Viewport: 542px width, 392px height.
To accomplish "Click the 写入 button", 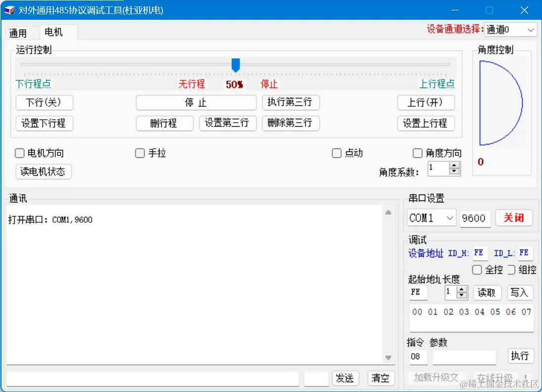I will (520, 293).
